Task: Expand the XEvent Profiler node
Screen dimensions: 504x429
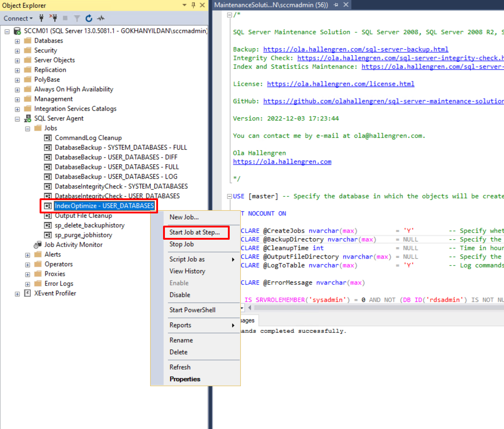Action: tap(17, 294)
